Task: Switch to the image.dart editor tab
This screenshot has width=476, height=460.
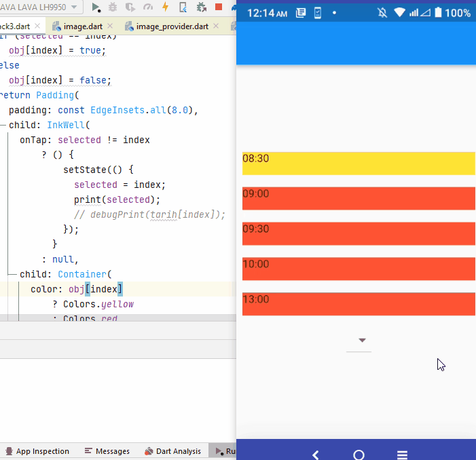Action: pos(83,26)
